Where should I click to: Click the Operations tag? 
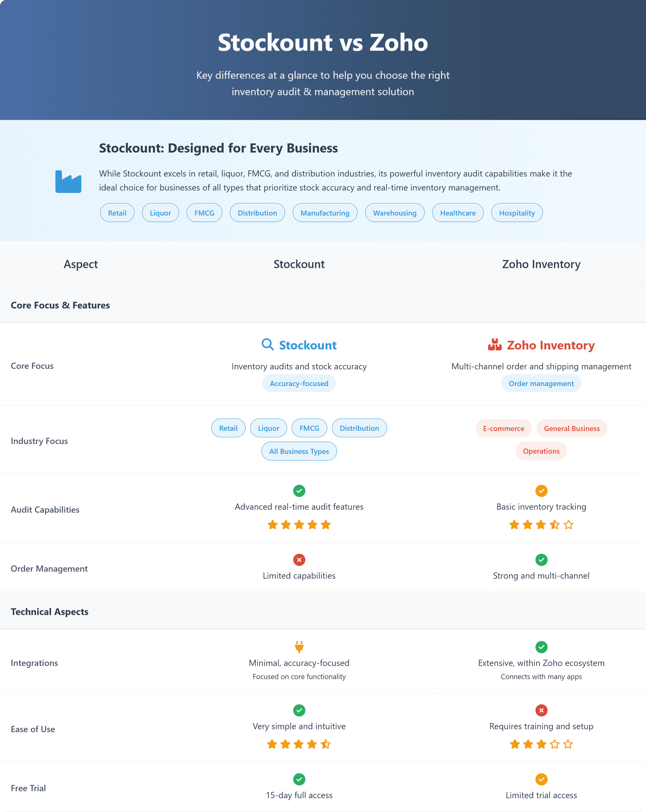pyautogui.click(x=541, y=451)
